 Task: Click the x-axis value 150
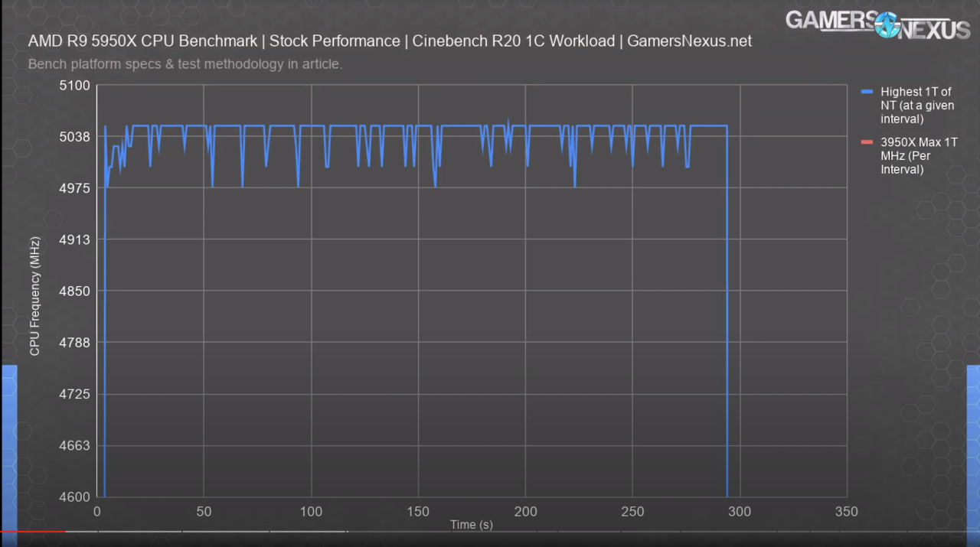tap(418, 511)
